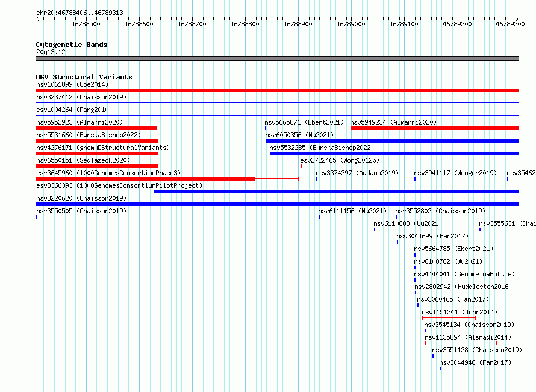The height and width of the screenshot is (392, 536).
Task: Open esv3366393 (1000GenomesConsortiumPilotProject) entry
Action: tap(119, 185)
